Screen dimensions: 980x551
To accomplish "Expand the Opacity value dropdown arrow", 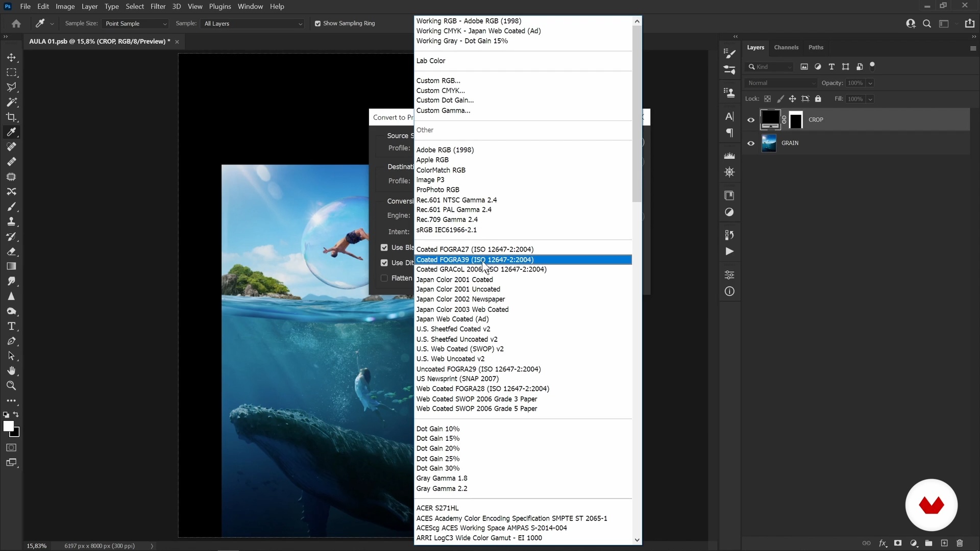I will (870, 83).
